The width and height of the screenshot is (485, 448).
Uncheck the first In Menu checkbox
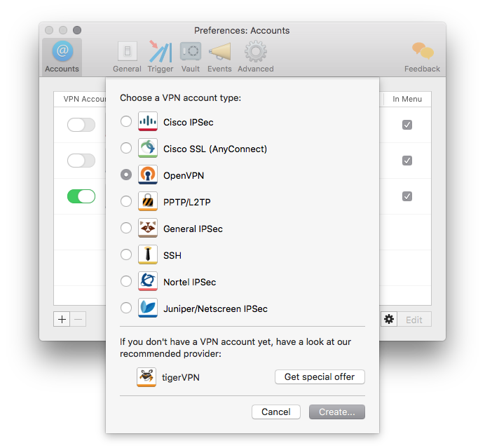[407, 125]
